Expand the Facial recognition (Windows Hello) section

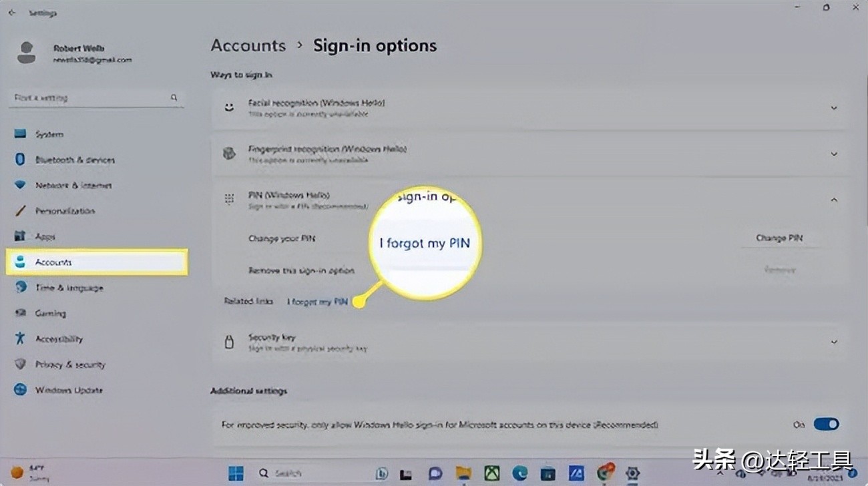click(833, 107)
